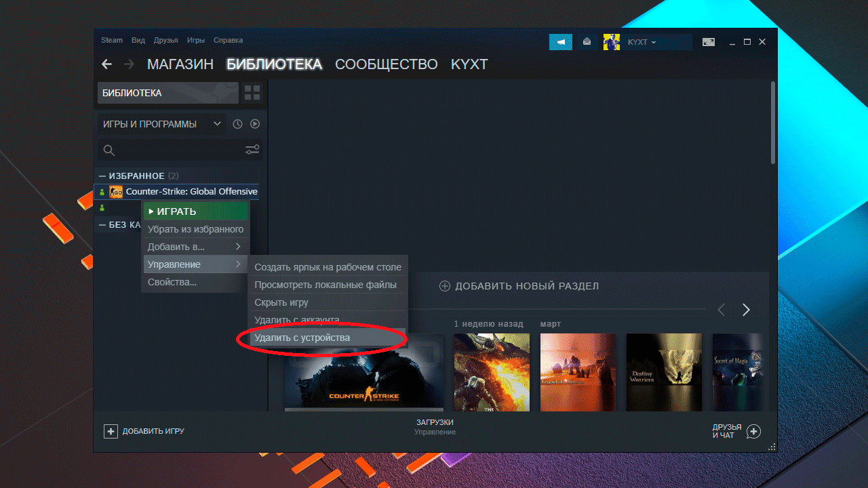Expand the Добавить в... submenu
Image resolution: width=868 pixels, height=488 pixels.
point(195,247)
